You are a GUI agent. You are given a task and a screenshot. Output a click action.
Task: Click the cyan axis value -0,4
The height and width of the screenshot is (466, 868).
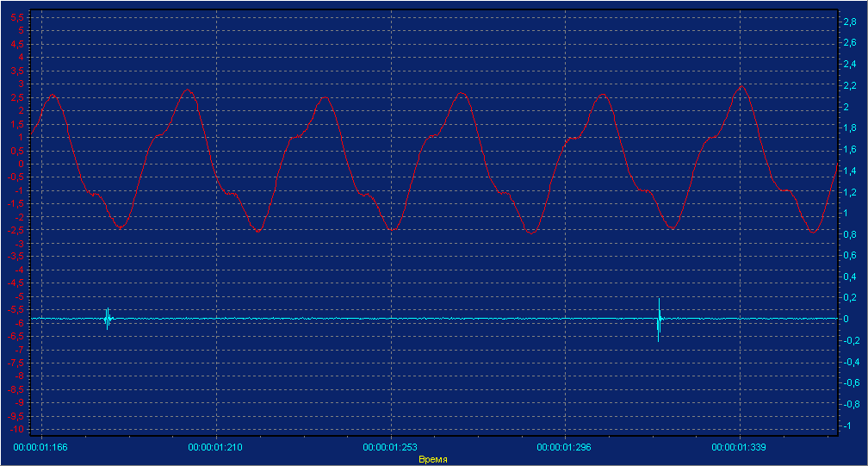tap(851, 362)
